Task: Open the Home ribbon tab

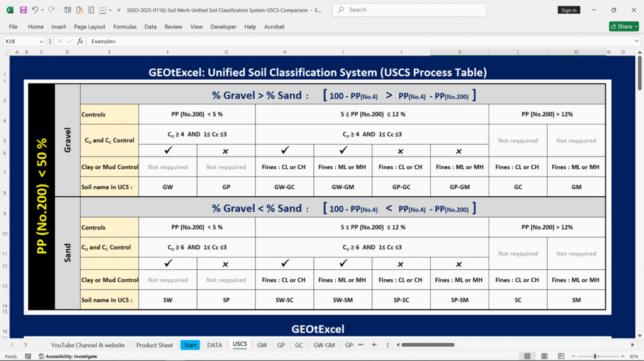Action: 36,26
